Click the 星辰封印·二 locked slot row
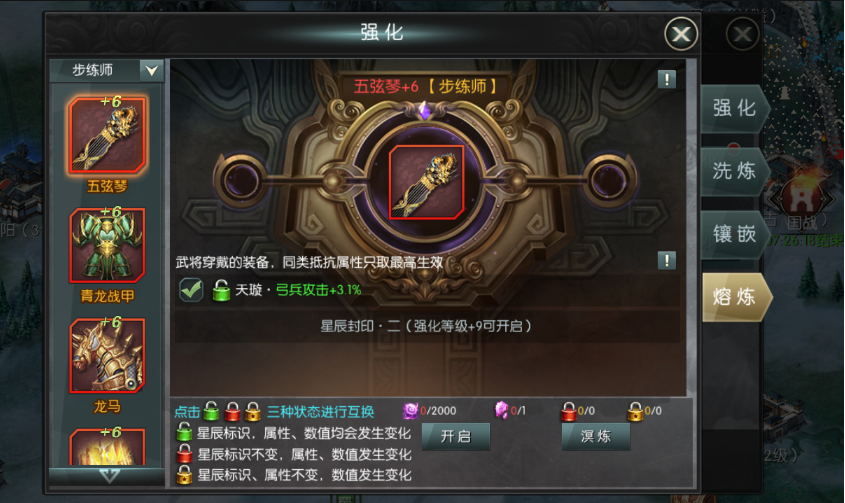The height and width of the screenshot is (503, 845). pos(426,326)
